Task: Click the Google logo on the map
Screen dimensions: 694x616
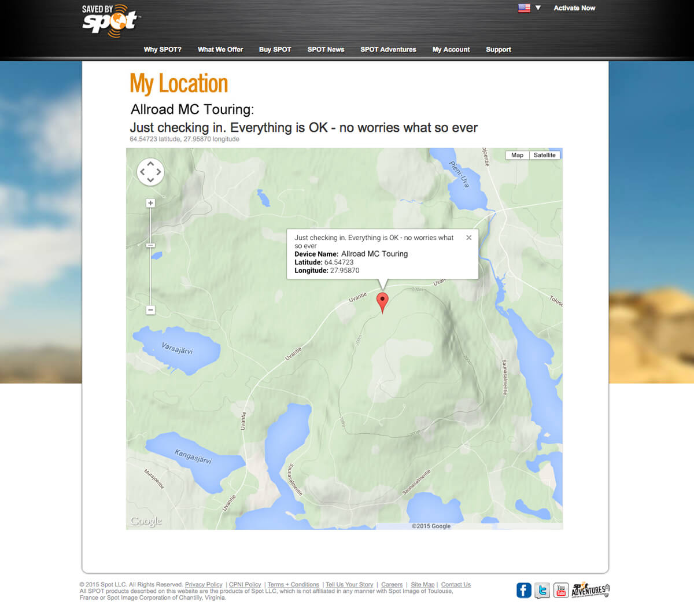Action: point(146,521)
